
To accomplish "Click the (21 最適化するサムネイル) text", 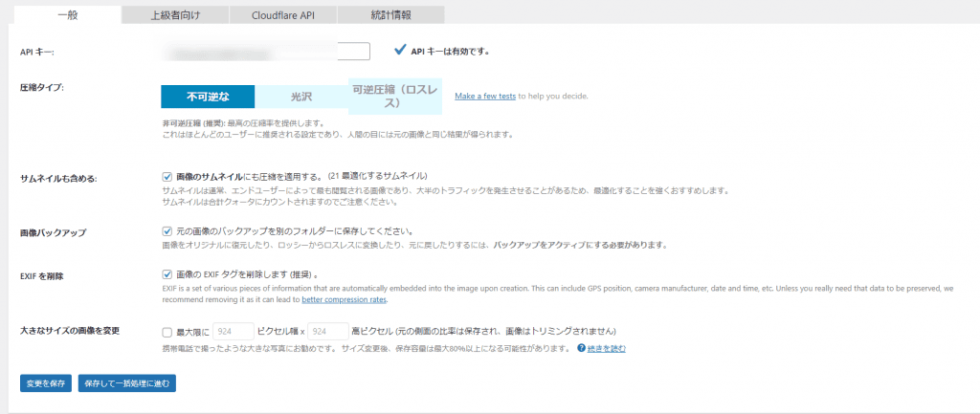I will [x=377, y=176].
